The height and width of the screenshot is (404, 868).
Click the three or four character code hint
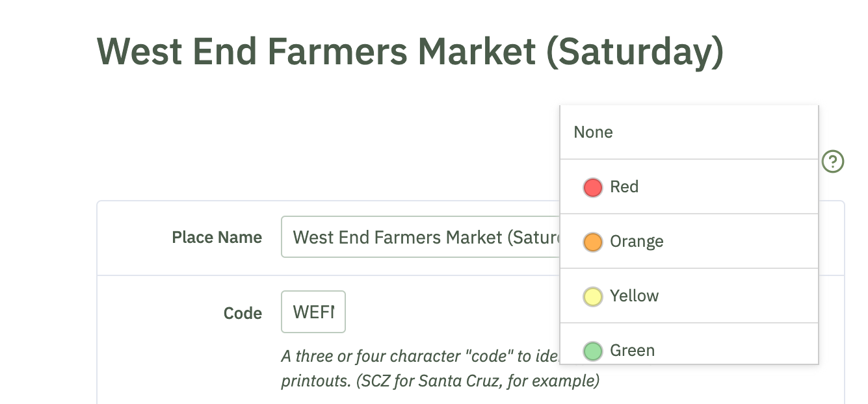[x=421, y=356]
